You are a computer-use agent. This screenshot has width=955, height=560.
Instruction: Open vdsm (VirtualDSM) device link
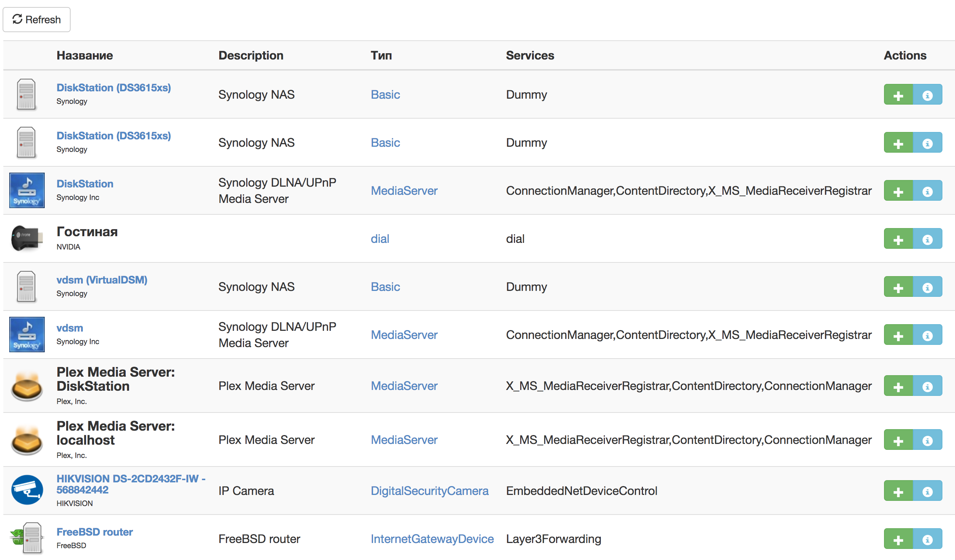tap(102, 280)
